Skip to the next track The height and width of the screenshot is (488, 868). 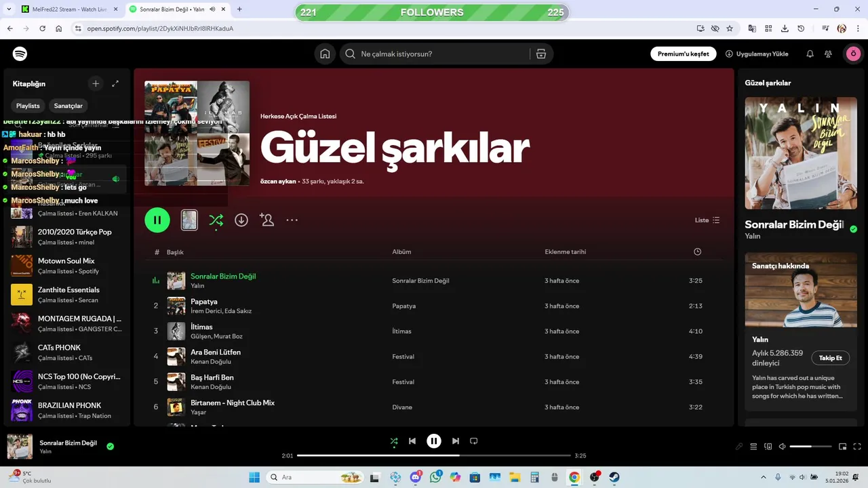coord(456,441)
